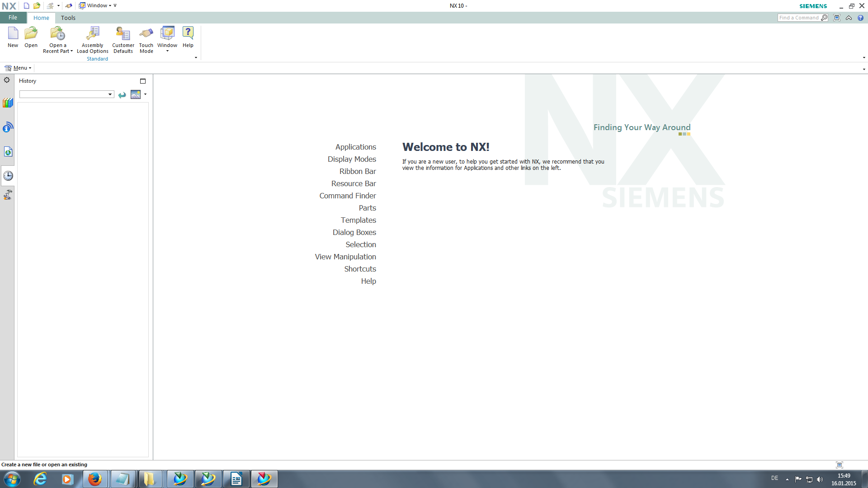Click the small New icon in the quick access toolbar
The height and width of the screenshot is (488, 868).
[x=26, y=6]
